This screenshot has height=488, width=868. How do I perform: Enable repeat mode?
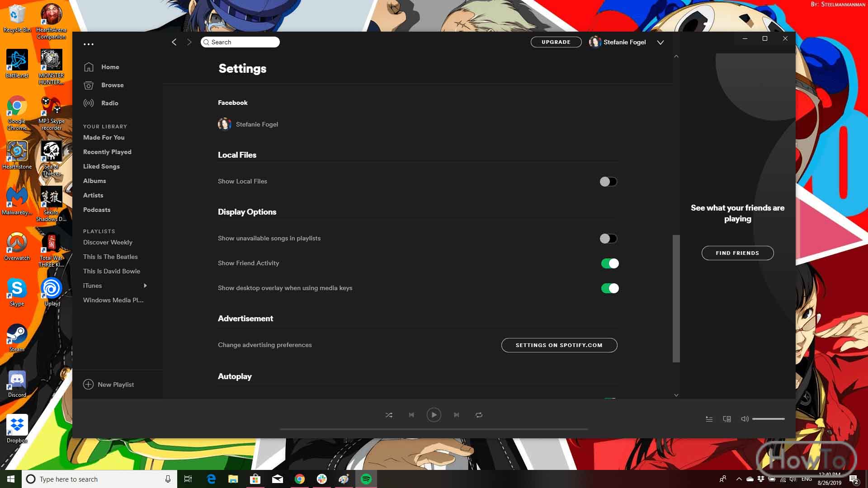tap(479, 415)
